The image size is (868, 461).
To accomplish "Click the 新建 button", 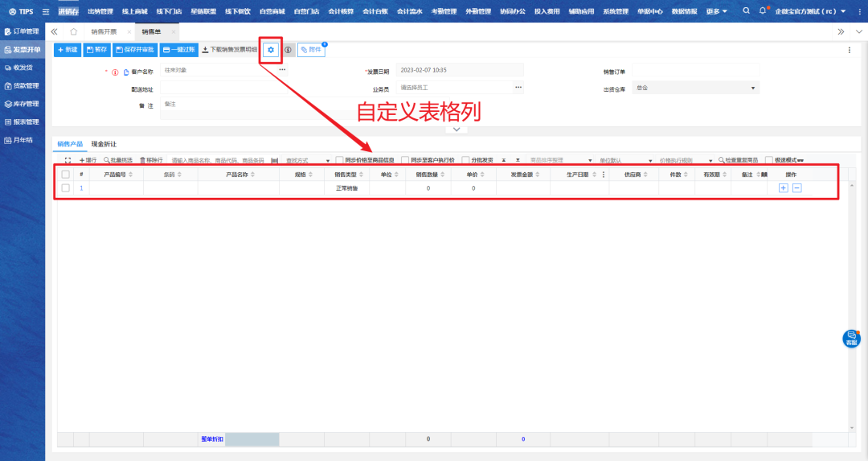I will 68,50.
